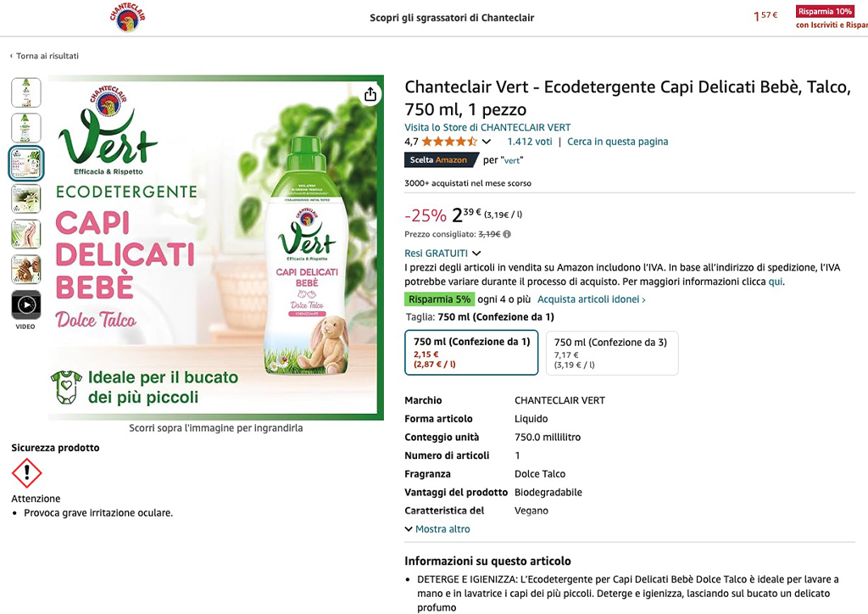868x614 pixels.
Task: Choose the 750 ml Confezione da 1 option
Action: 471,353
